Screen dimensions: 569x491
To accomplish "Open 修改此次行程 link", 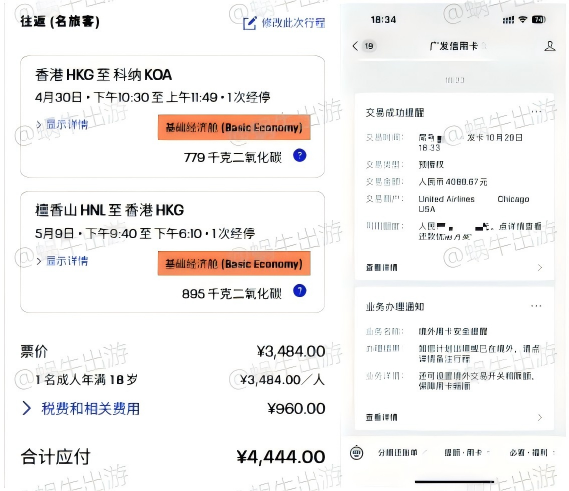I will click(x=293, y=23).
